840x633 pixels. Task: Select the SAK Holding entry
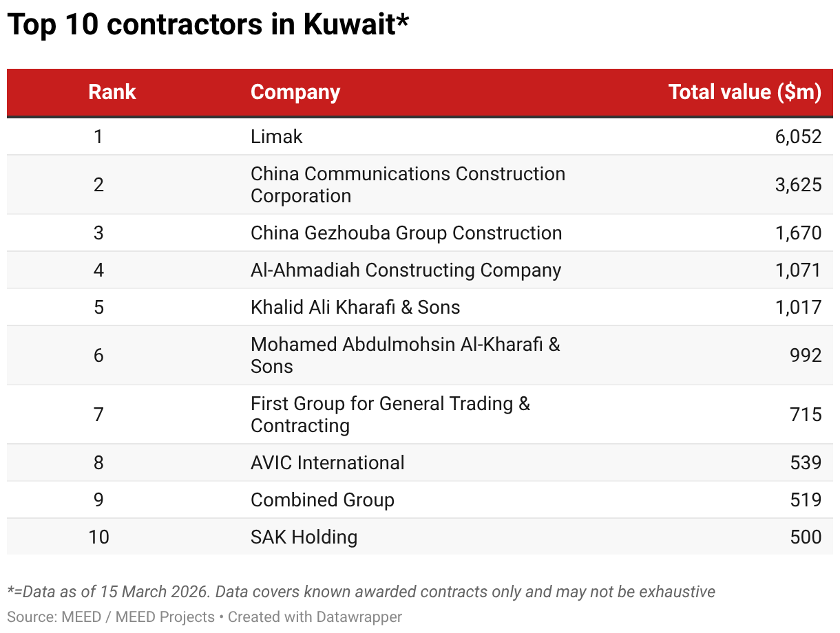(304, 537)
